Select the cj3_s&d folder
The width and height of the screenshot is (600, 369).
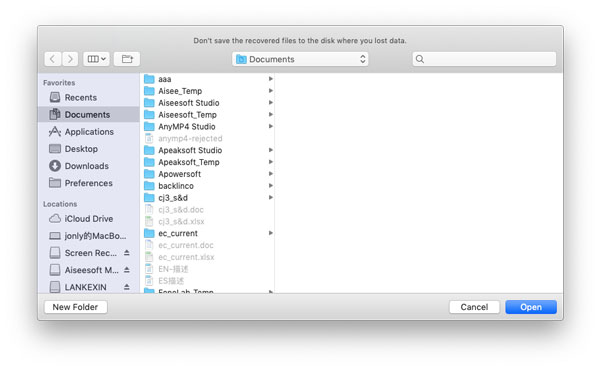[x=207, y=198]
